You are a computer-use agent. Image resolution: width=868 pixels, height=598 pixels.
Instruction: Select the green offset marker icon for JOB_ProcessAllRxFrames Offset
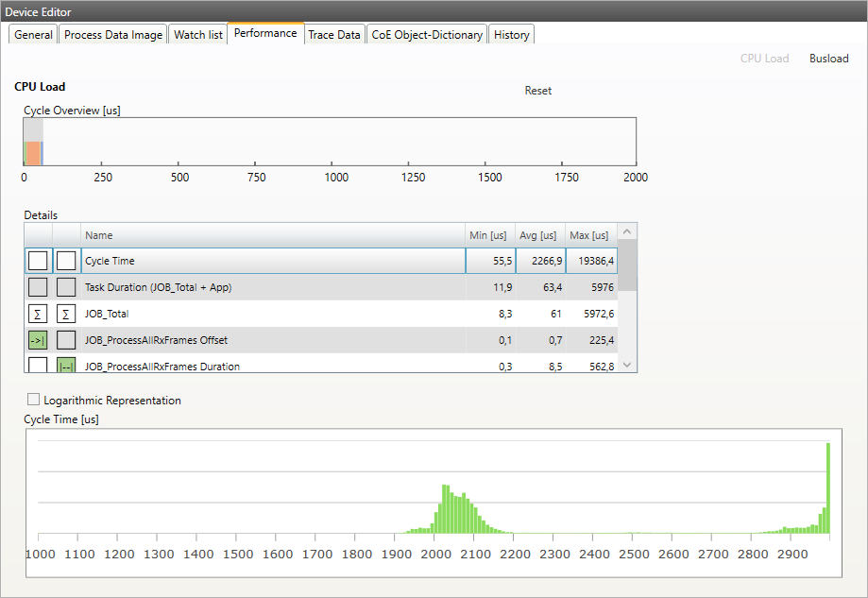(x=36, y=339)
